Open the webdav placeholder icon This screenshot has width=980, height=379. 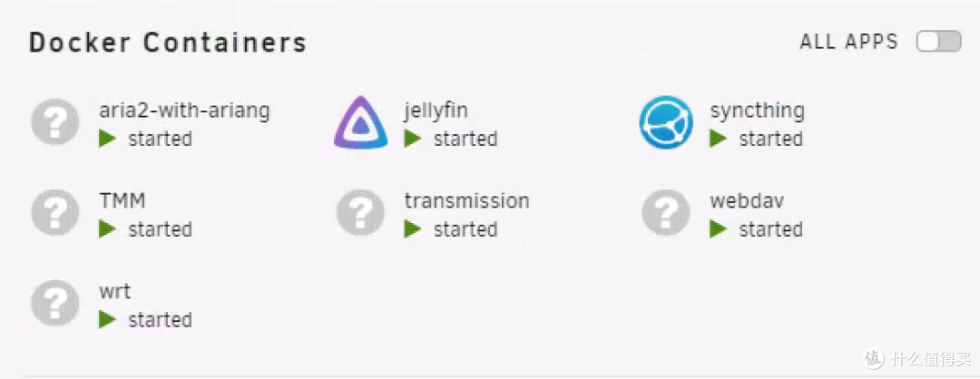666,213
